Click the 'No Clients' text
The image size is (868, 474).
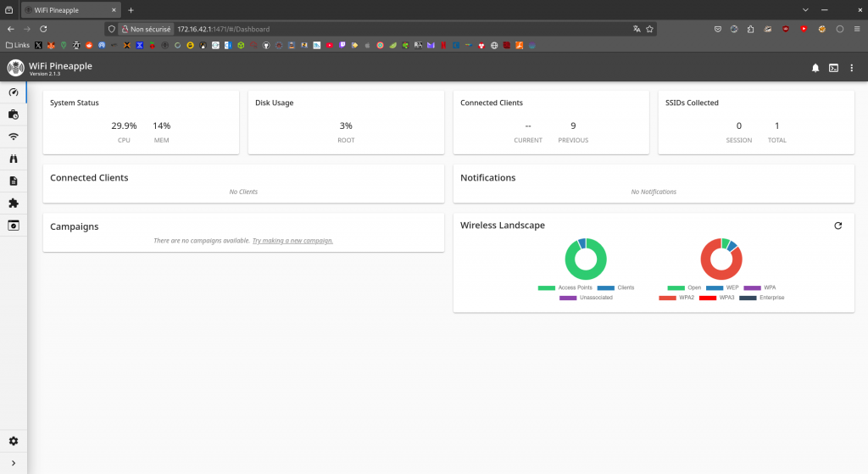point(243,192)
